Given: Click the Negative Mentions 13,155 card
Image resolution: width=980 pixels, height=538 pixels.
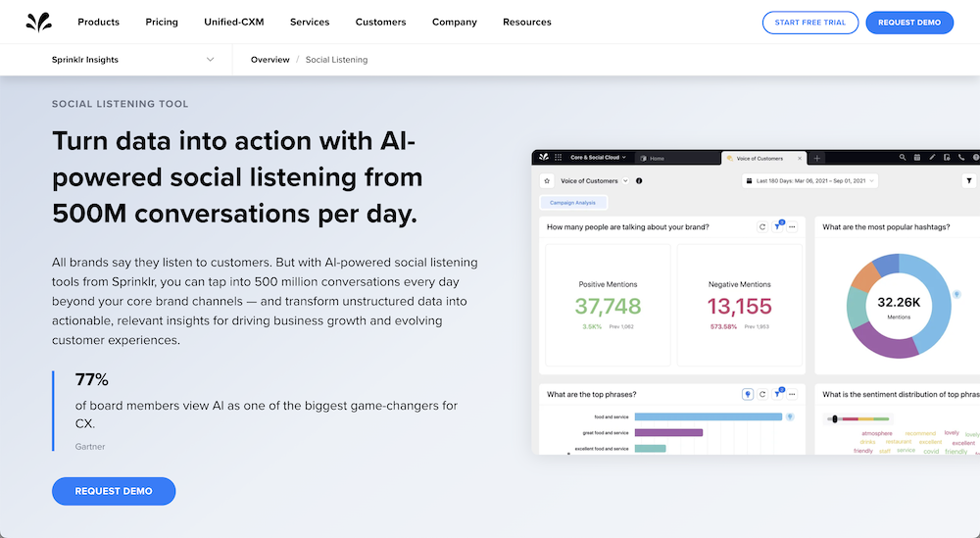Looking at the screenshot, I should [x=739, y=305].
